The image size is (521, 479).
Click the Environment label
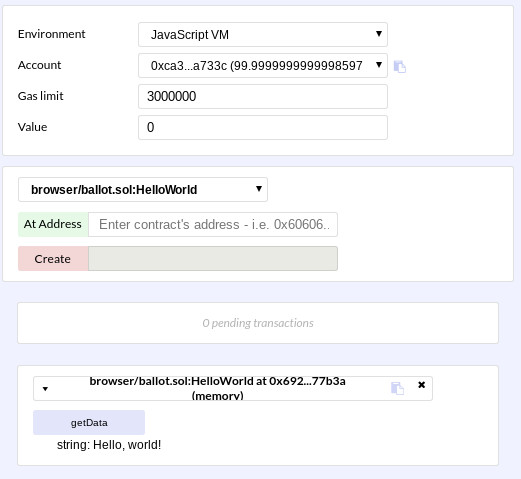[52, 34]
